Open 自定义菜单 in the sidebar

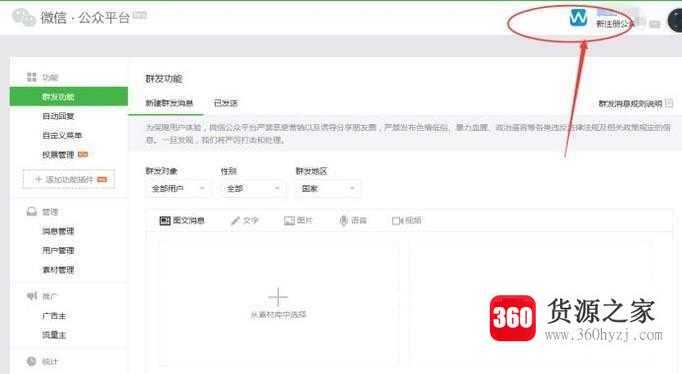tap(62, 135)
